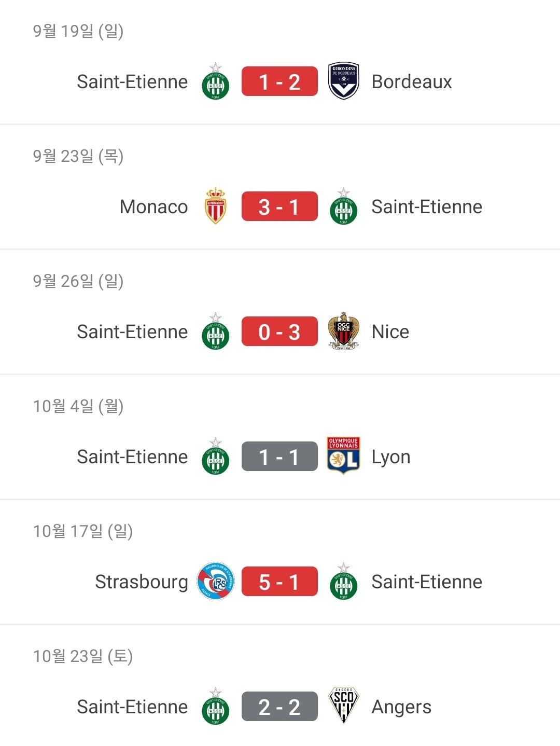
Task: Click Saint-Etienne crest in Monaco match
Action: point(343,206)
